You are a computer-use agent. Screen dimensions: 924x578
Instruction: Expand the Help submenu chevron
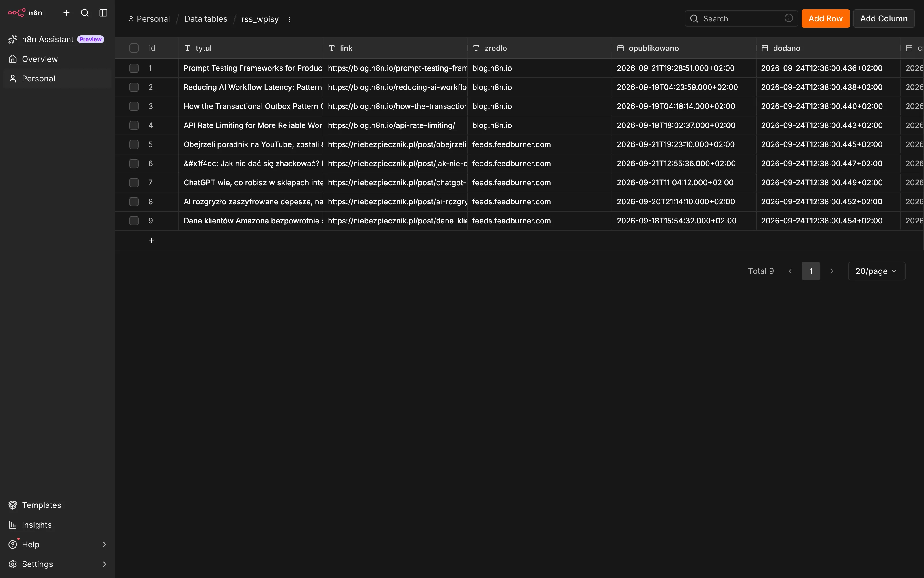(104, 544)
